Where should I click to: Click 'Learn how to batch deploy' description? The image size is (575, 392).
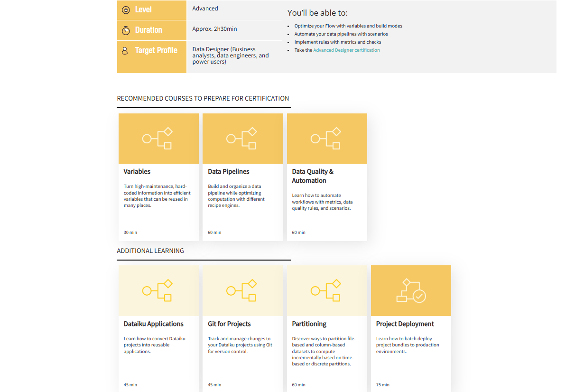(408, 345)
